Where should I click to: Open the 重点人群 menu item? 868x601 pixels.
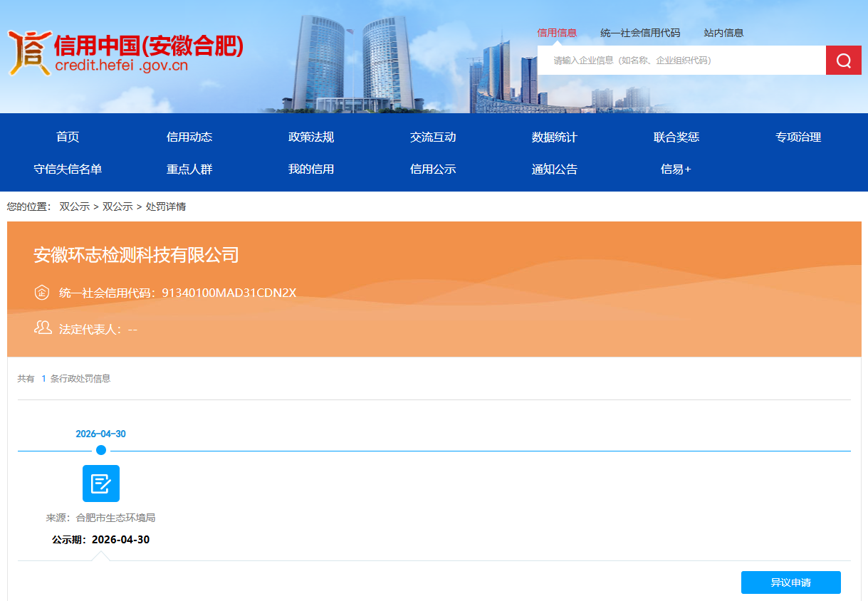189,169
